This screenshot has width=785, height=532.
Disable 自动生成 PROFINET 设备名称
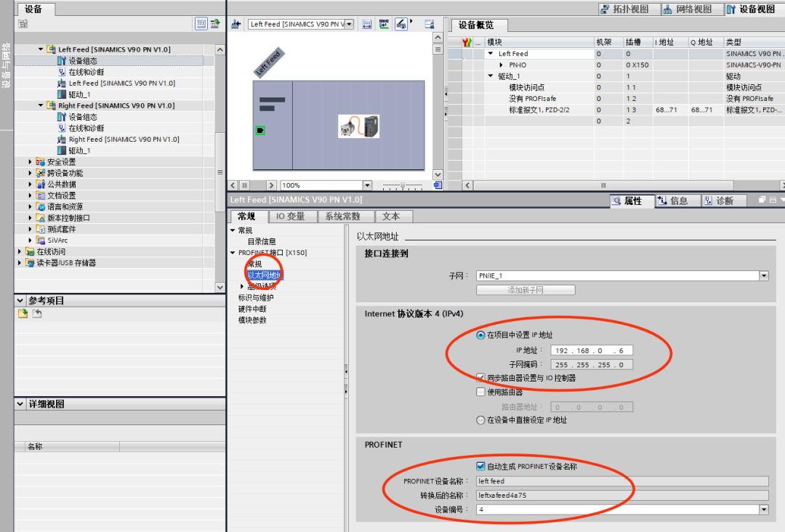tap(480, 467)
